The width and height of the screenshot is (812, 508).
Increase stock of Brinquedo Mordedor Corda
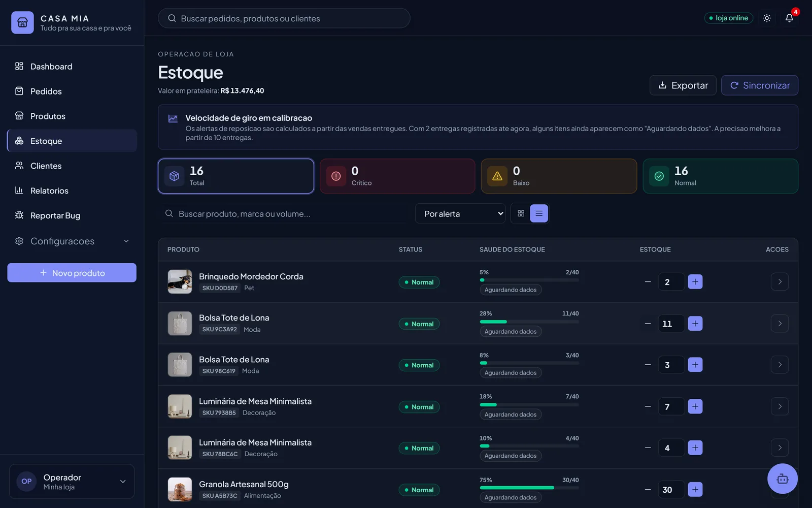point(695,281)
